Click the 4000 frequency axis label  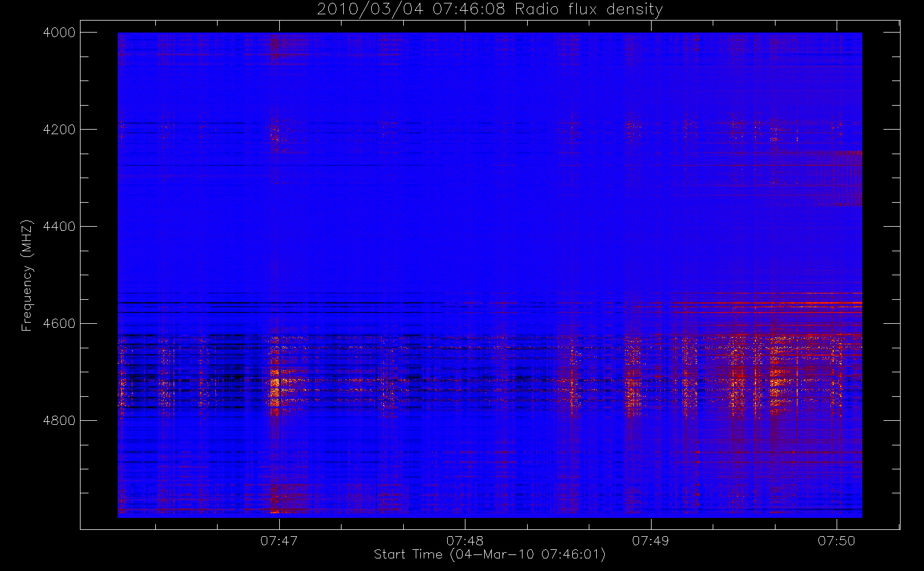(59, 33)
